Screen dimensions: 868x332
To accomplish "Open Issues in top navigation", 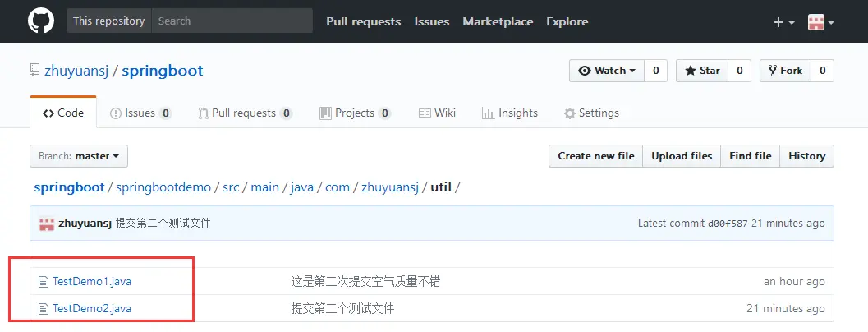I will [432, 21].
